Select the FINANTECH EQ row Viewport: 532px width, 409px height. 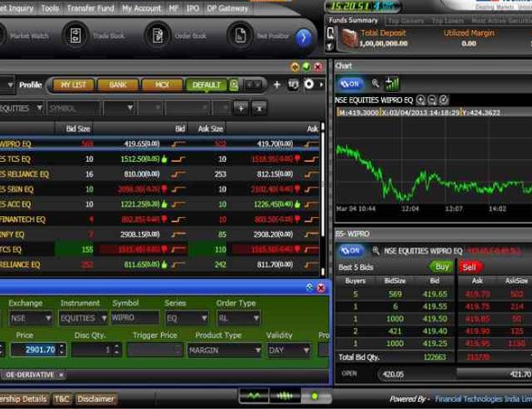click(159, 219)
